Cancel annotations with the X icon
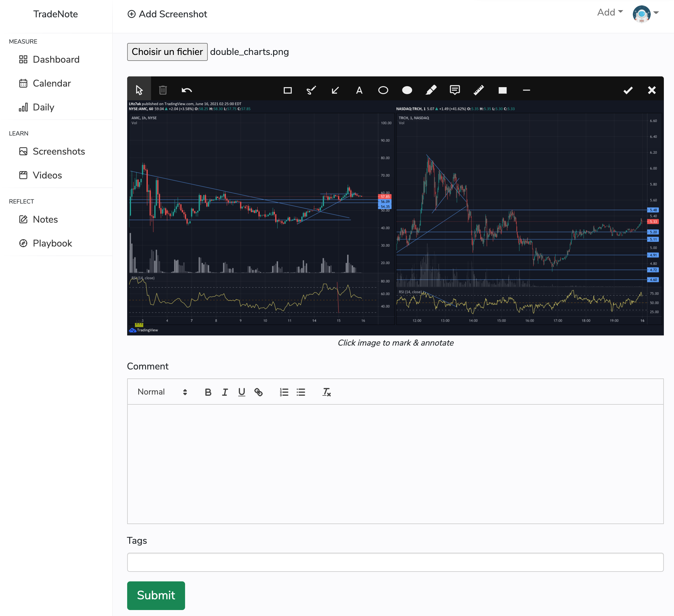 coord(652,90)
